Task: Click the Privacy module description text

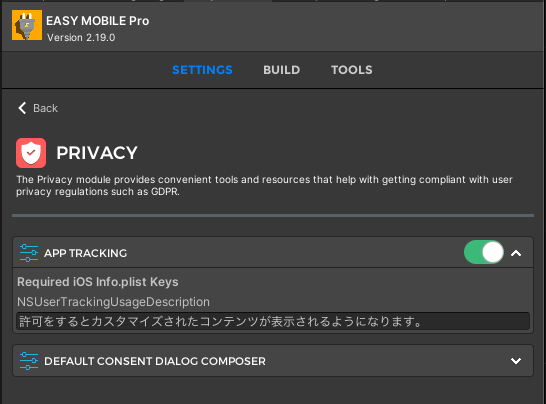Action: (x=264, y=186)
